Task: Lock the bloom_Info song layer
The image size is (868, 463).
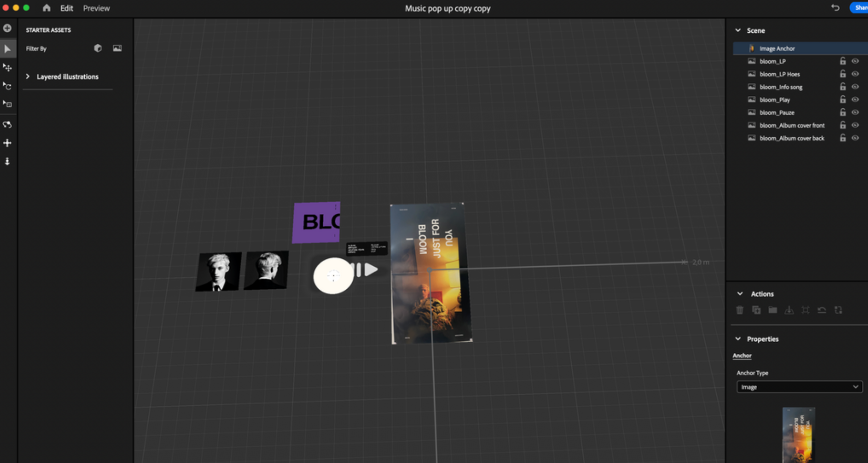Action: (842, 87)
